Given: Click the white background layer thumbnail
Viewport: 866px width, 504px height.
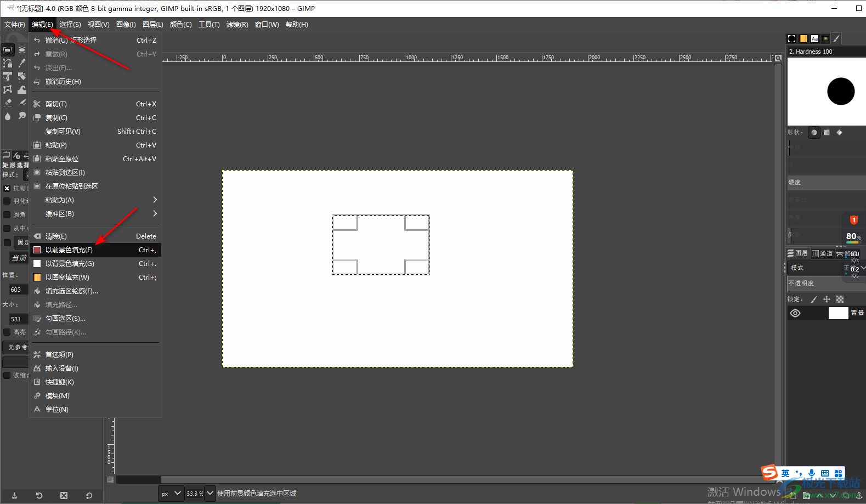Looking at the screenshot, I should pos(838,313).
